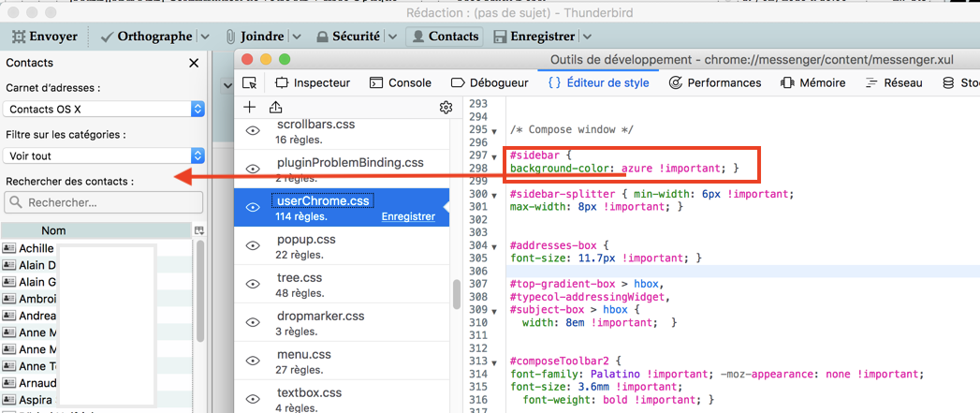Create a new stylesheet with plus icon

(249, 107)
